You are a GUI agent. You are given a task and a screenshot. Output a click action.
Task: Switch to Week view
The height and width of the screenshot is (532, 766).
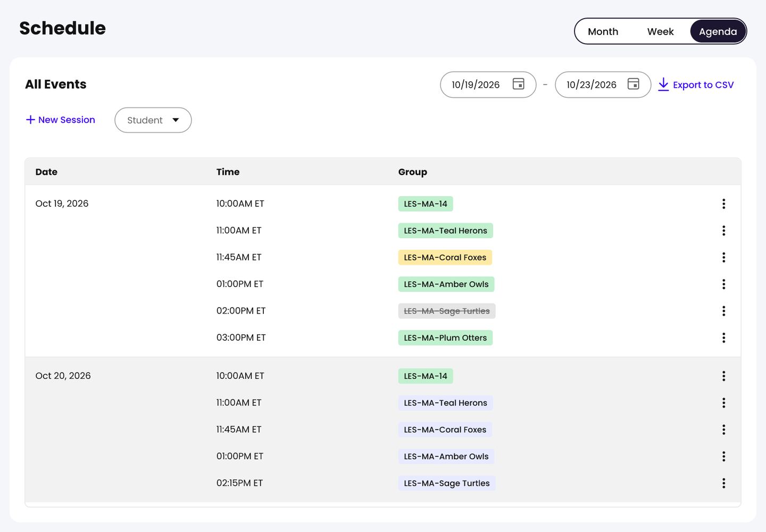click(x=660, y=31)
